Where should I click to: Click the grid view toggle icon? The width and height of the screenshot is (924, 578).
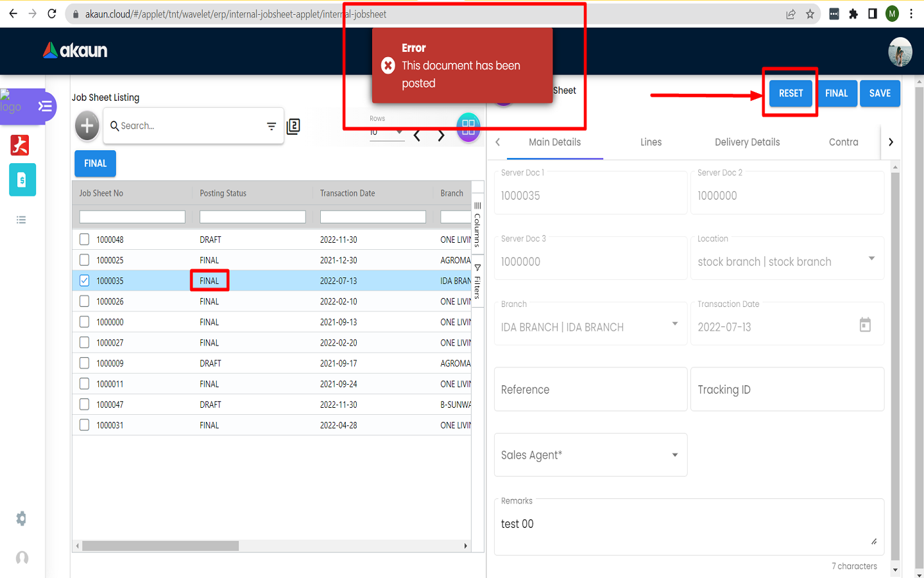468,127
